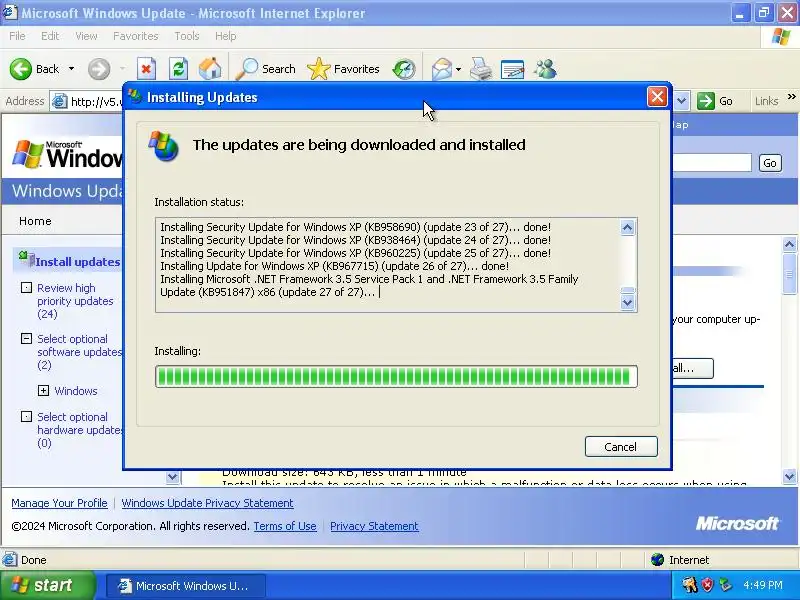Image resolution: width=800 pixels, height=600 pixels.
Task: Open the Messenger people icon
Action: (x=545, y=69)
